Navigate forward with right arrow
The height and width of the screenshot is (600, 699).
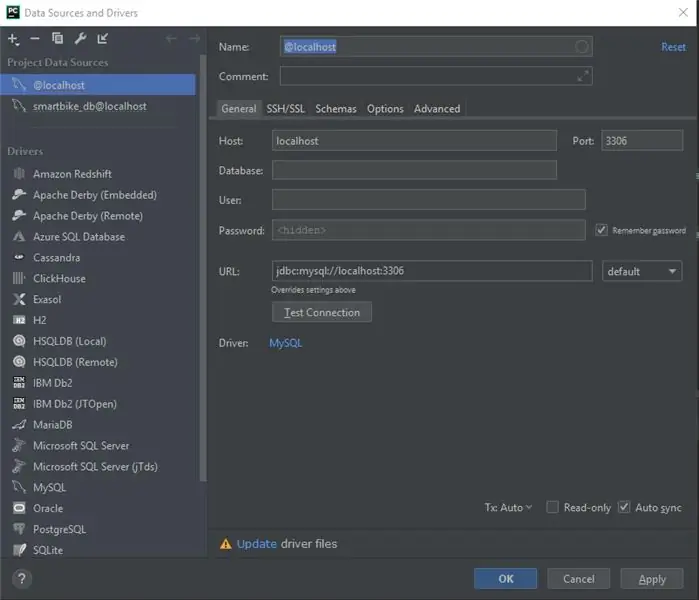click(x=194, y=39)
